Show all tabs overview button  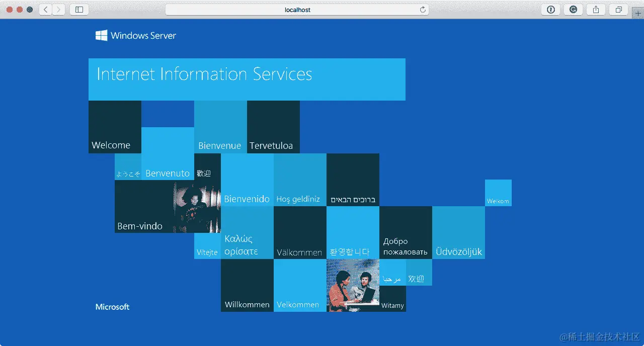pos(618,10)
